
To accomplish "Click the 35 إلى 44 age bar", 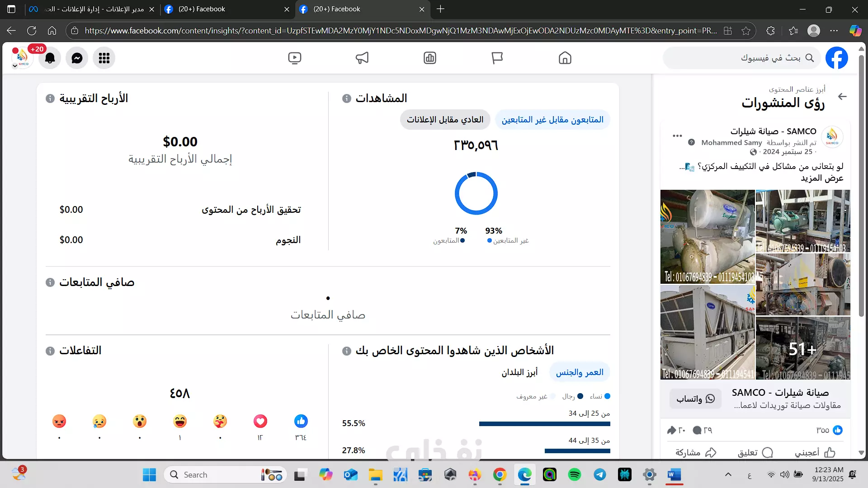I will coord(577,451).
